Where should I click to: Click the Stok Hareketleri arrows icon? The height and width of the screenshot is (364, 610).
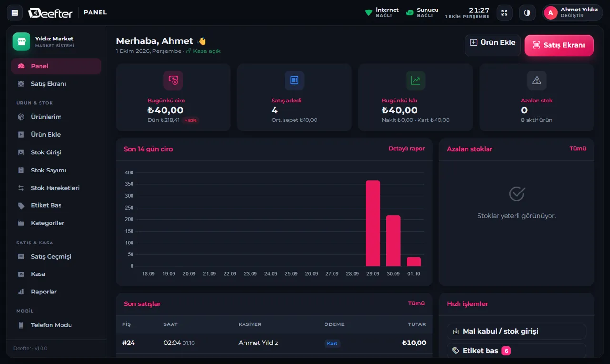coord(21,188)
